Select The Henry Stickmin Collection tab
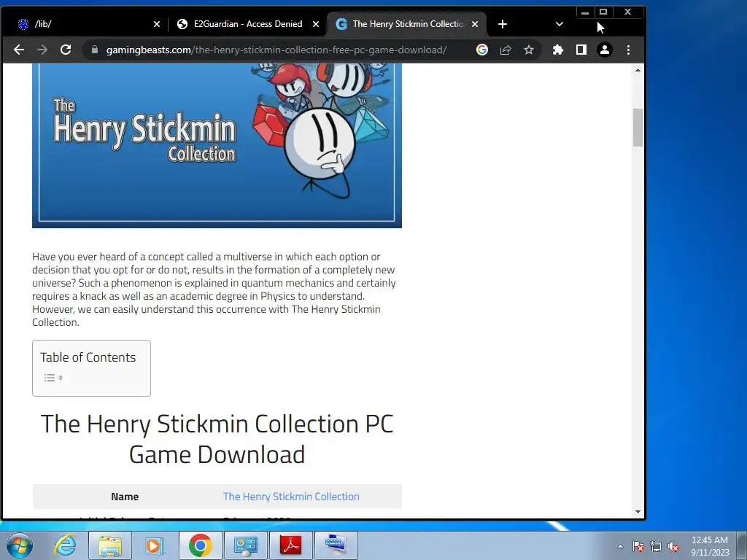 [407, 24]
